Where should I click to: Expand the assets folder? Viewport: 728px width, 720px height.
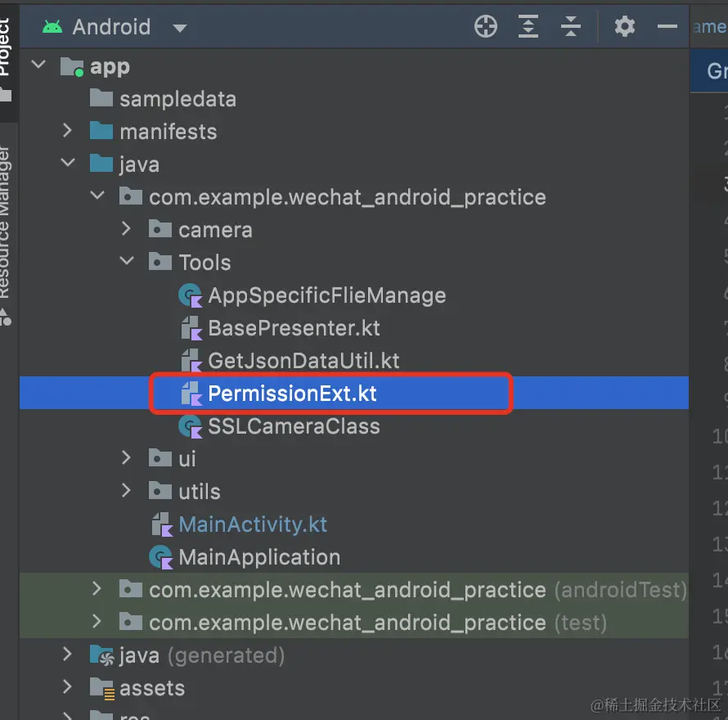coord(67,686)
